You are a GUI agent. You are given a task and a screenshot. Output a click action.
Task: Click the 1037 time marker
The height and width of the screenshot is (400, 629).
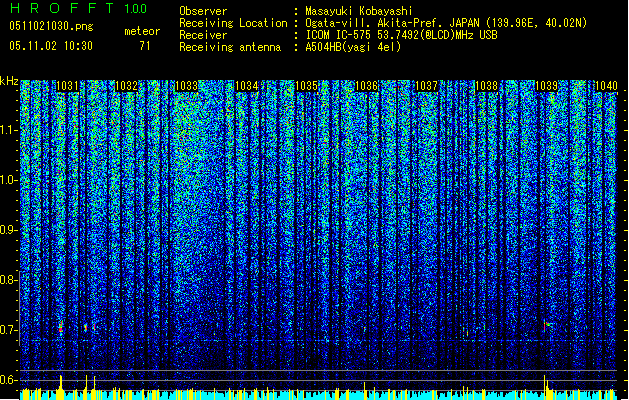[x=426, y=86]
